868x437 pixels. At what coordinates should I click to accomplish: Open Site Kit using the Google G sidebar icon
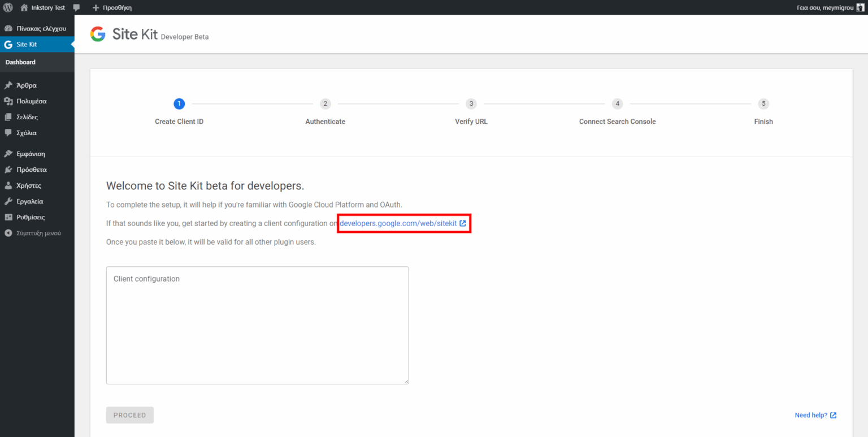8,44
